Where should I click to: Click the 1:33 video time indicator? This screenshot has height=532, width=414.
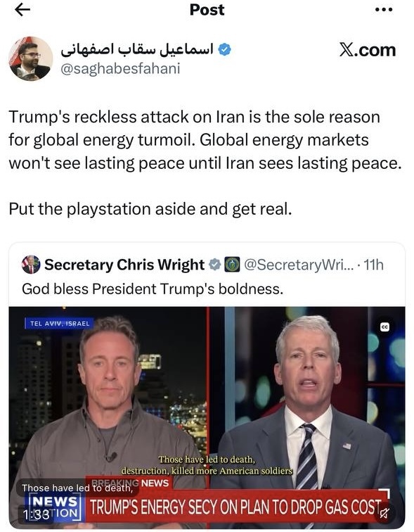37,514
